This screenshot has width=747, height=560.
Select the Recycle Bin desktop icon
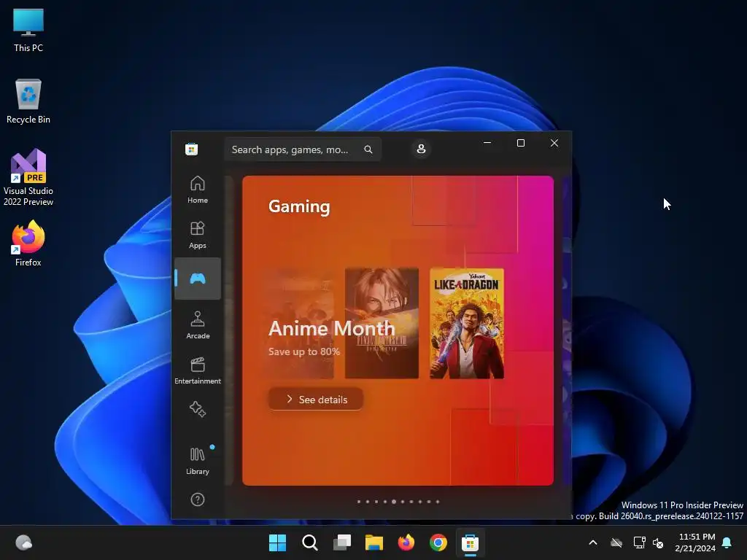[28, 101]
